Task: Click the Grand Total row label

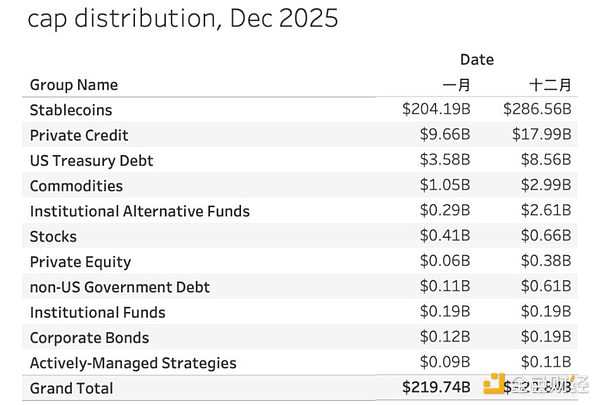Action: pos(72,388)
